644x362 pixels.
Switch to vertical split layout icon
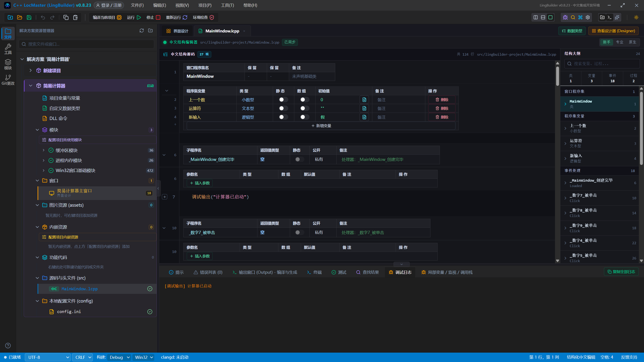coord(536,17)
